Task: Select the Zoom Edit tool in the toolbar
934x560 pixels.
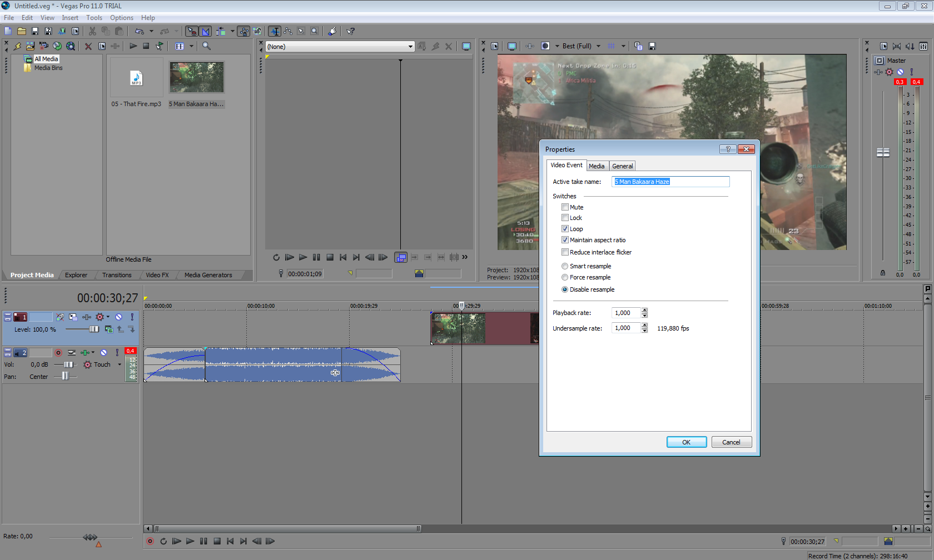Action: click(x=315, y=31)
